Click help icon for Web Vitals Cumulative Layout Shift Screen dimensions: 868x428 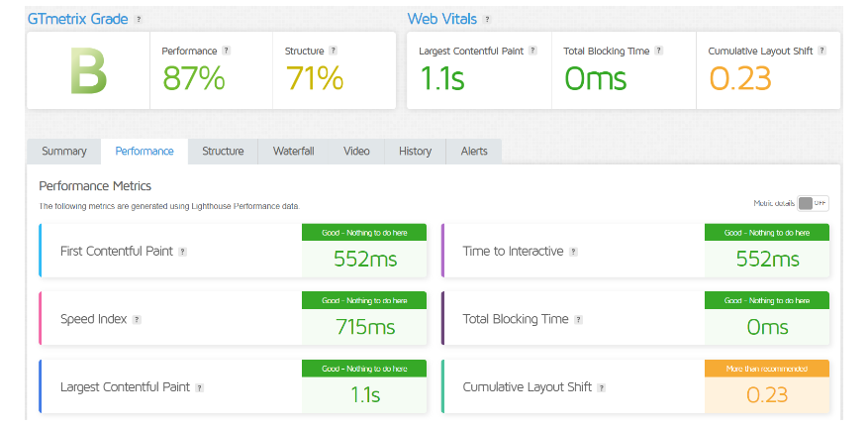pyautogui.click(x=822, y=51)
